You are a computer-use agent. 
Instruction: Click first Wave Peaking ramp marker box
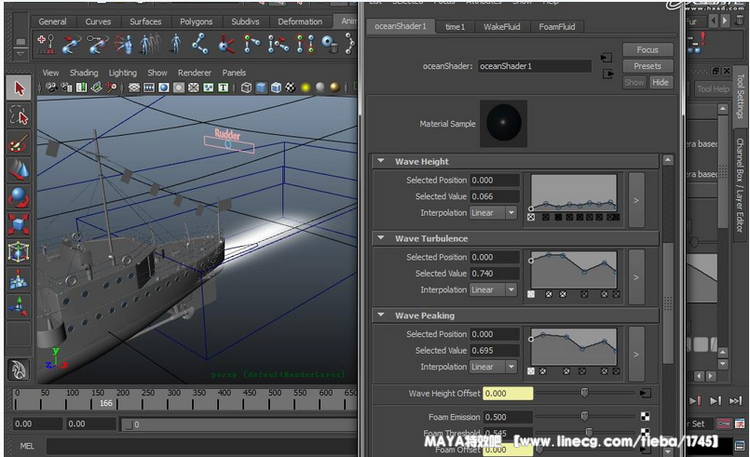531,371
